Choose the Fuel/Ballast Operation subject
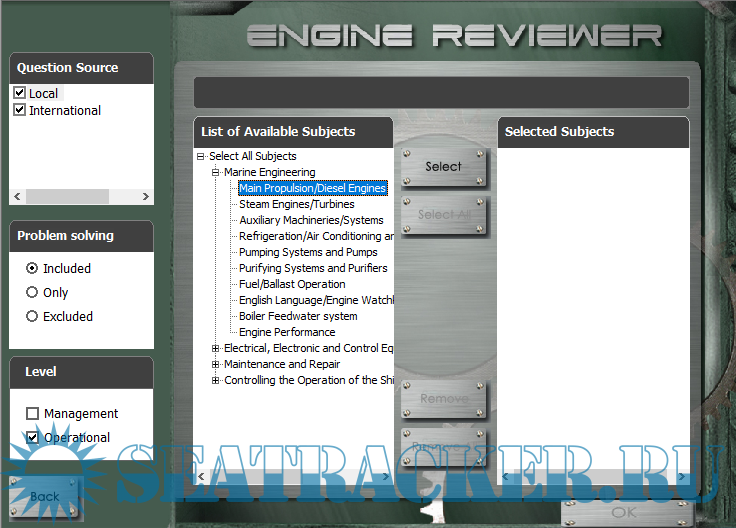This screenshot has width=736, height=528. 292,284
